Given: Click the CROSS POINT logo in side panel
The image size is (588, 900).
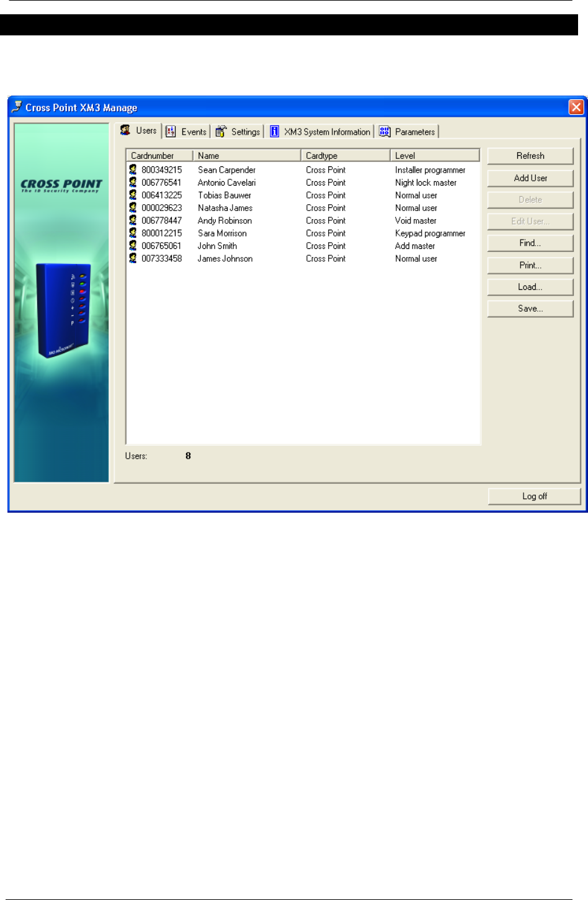Looking at the screenshot, I should (x=61, y=185).
